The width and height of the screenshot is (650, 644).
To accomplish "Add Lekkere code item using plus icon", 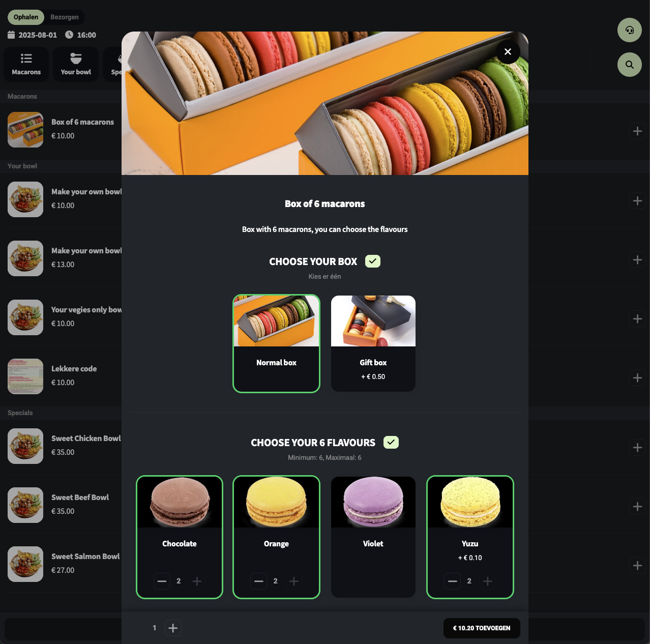I will click(637, 378).
